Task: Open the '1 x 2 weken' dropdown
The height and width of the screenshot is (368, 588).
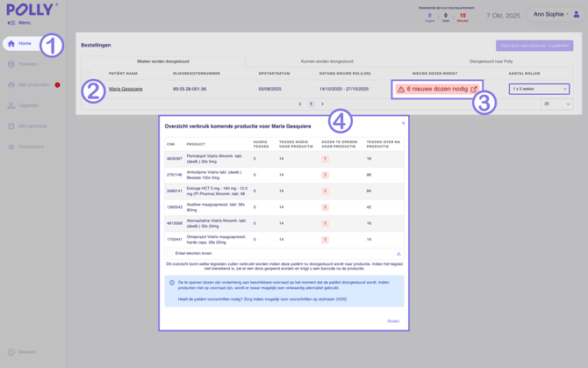Action: coord(539,89)
